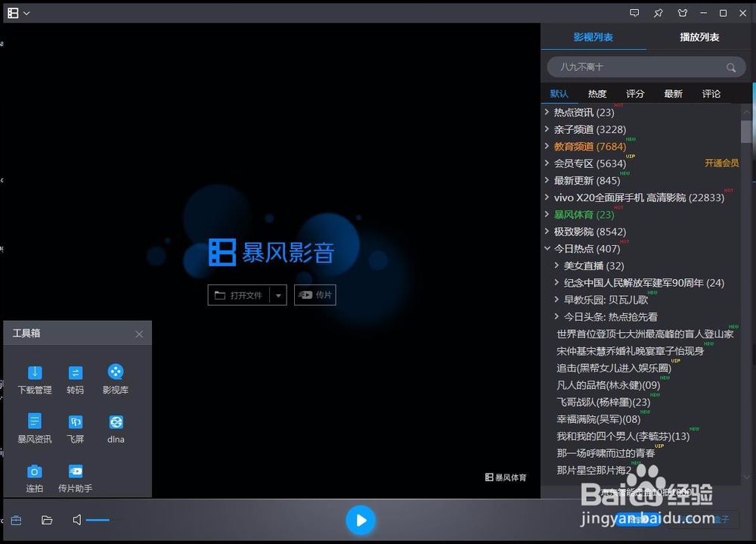Open the 暴风资讯 news tool
756x544 pixels.
34,429
